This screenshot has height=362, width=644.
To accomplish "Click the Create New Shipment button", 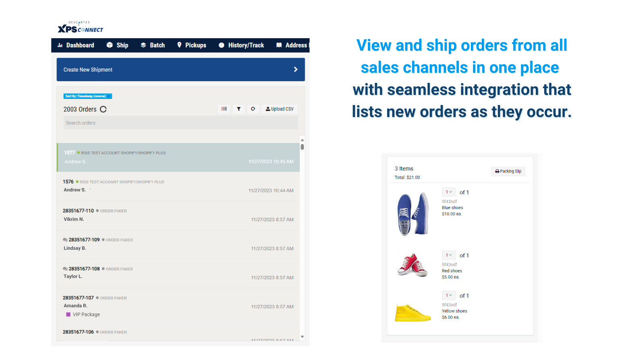I will pyautogui.click(x=181, y=69).
